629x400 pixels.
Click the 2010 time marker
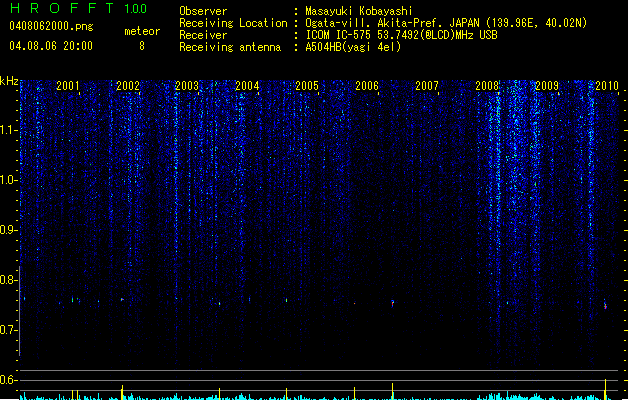[x=607, y=85]
